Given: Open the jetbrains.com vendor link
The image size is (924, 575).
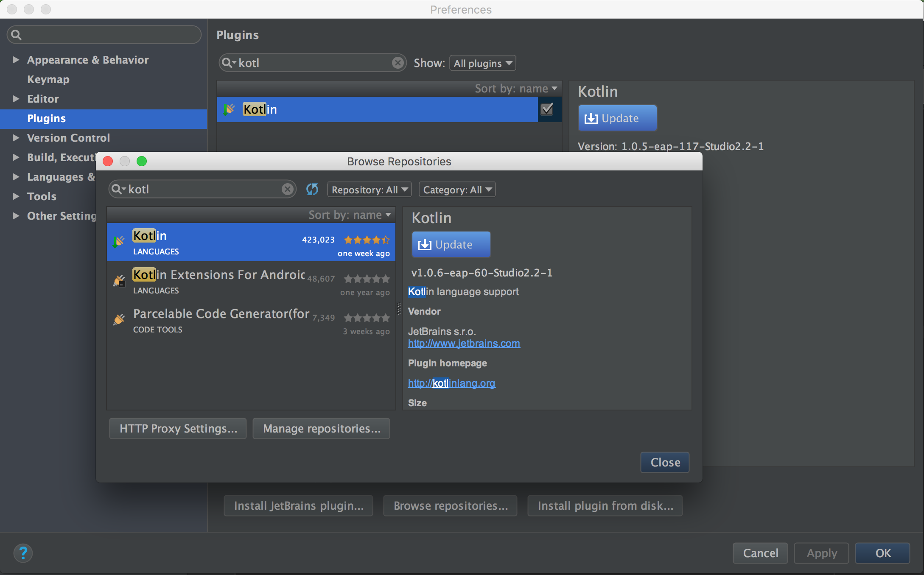Looking at the screenshot, I should [464, 343].
